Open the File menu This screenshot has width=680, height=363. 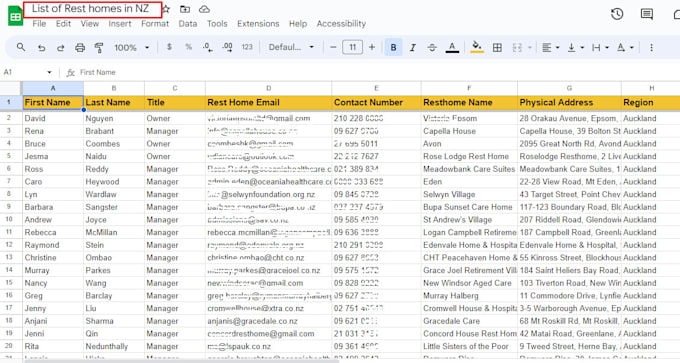point(39,23)
